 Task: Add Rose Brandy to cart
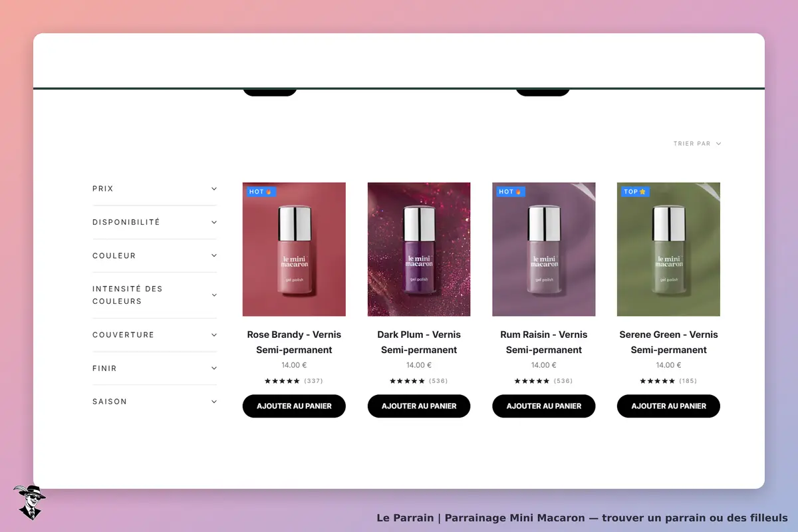click(x=294, y=406)
